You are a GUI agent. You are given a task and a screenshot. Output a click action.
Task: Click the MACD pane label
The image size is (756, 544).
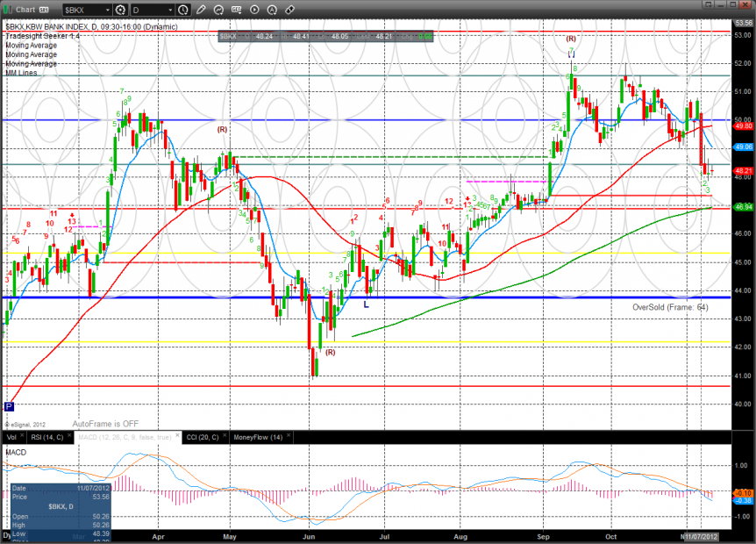16,453
